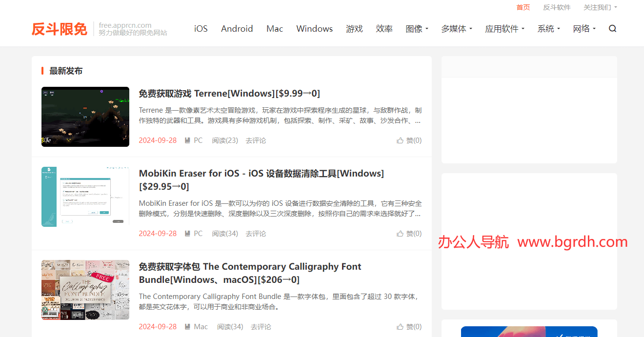
Task: Expand the 系统 dropdown menu
Action: pyautogui.click(x=548, y=29)
